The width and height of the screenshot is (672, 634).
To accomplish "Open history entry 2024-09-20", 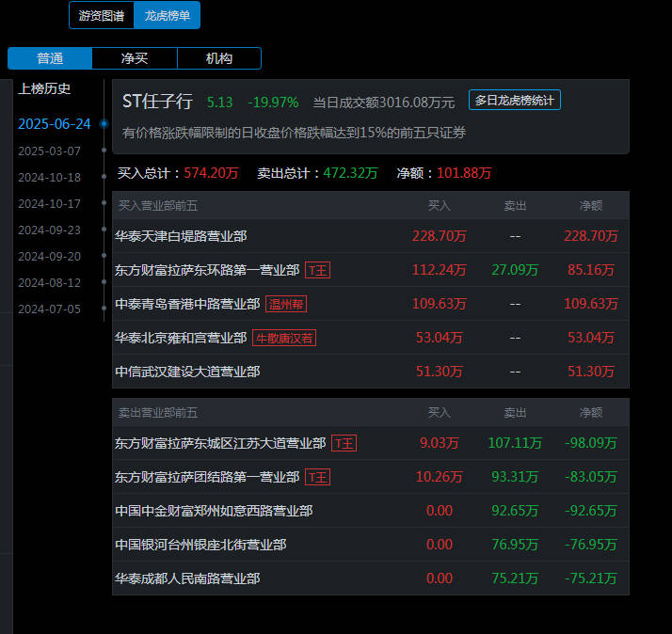I will [x=49, y=256].
